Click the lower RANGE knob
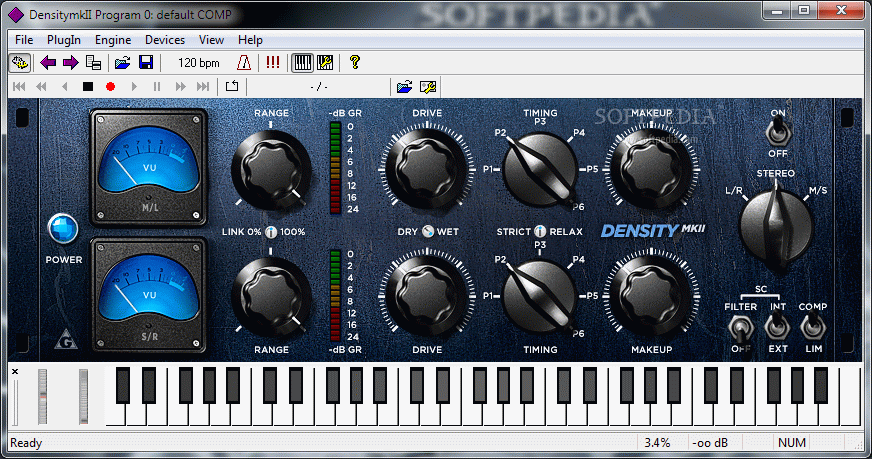Image resolution: width=872 pixels, height=459 pixels. pyautogui.click(x=271, y=297)
